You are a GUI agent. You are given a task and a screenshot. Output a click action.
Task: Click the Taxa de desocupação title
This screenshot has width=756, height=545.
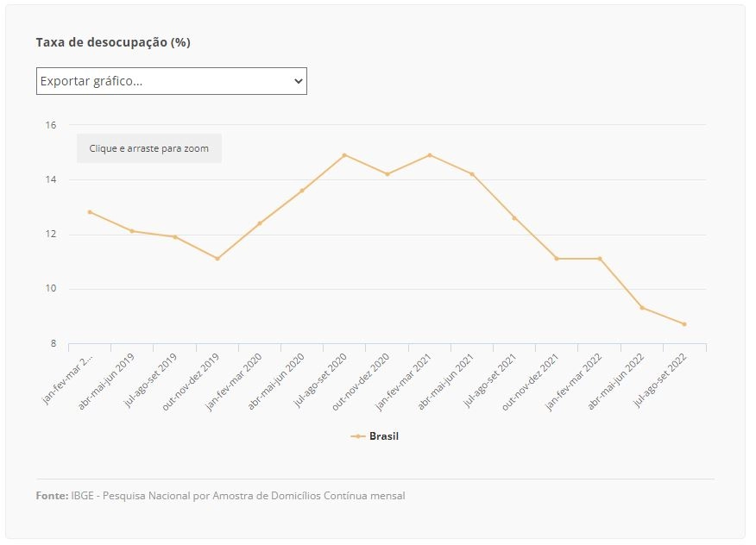point(113,42)
